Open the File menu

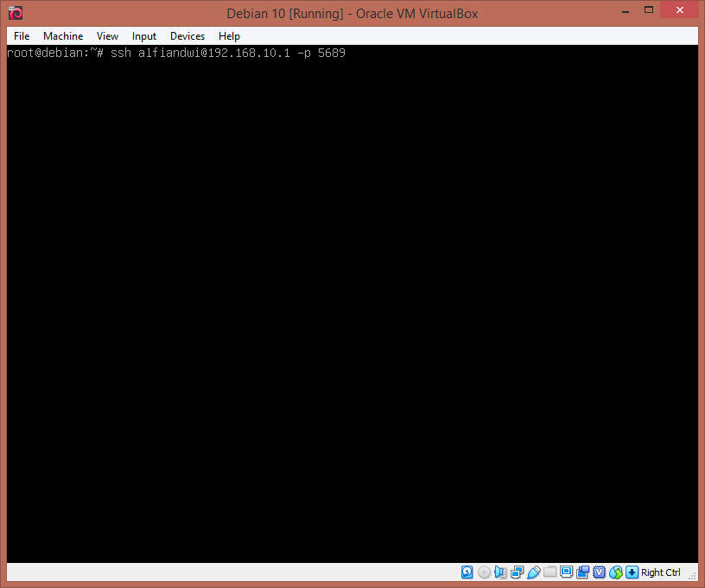point(22,36)
